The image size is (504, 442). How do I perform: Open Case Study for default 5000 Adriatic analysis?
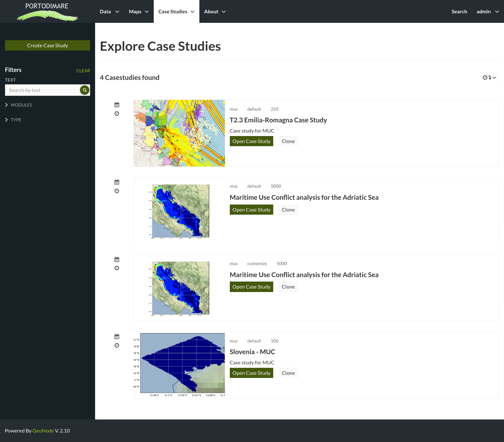(x=251, y=210)
